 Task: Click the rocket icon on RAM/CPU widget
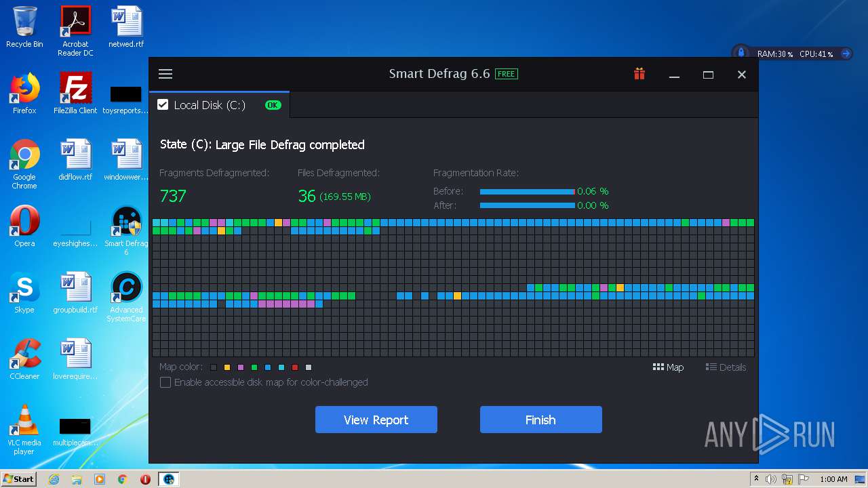click(741, 53)
